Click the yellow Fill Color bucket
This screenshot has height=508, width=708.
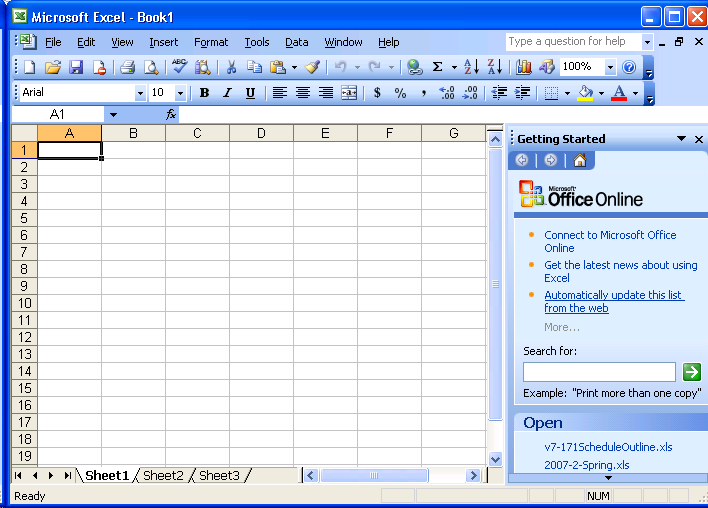[x=585, y=93]
